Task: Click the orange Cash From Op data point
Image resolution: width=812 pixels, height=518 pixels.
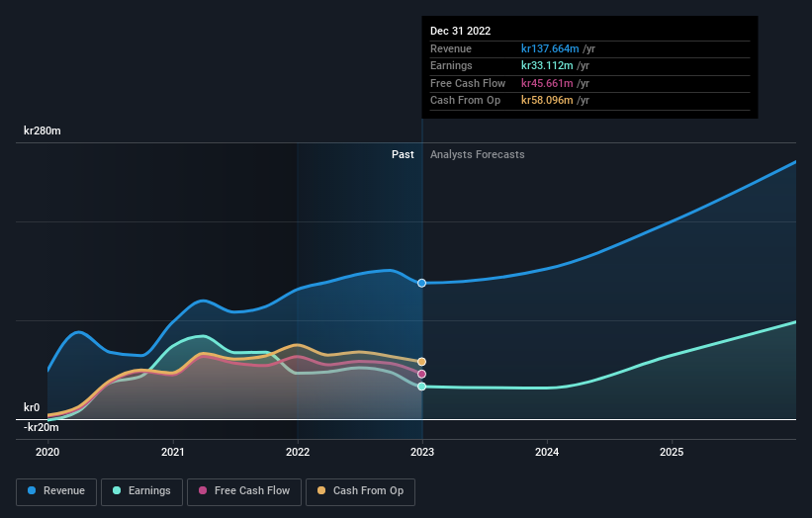Action: 422,362
